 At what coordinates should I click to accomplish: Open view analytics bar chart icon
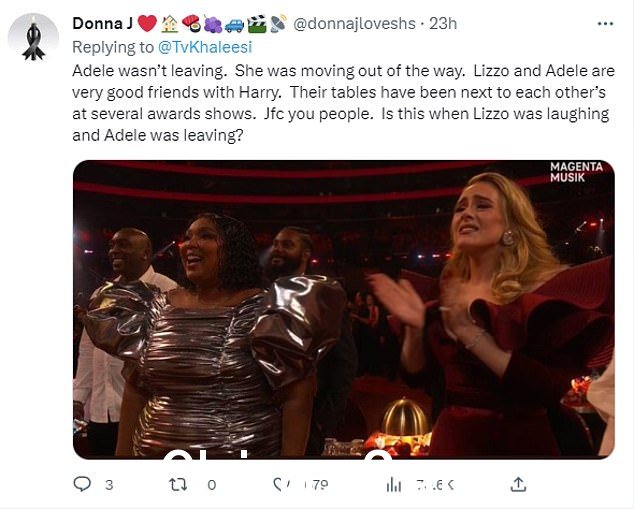point(393,484)
